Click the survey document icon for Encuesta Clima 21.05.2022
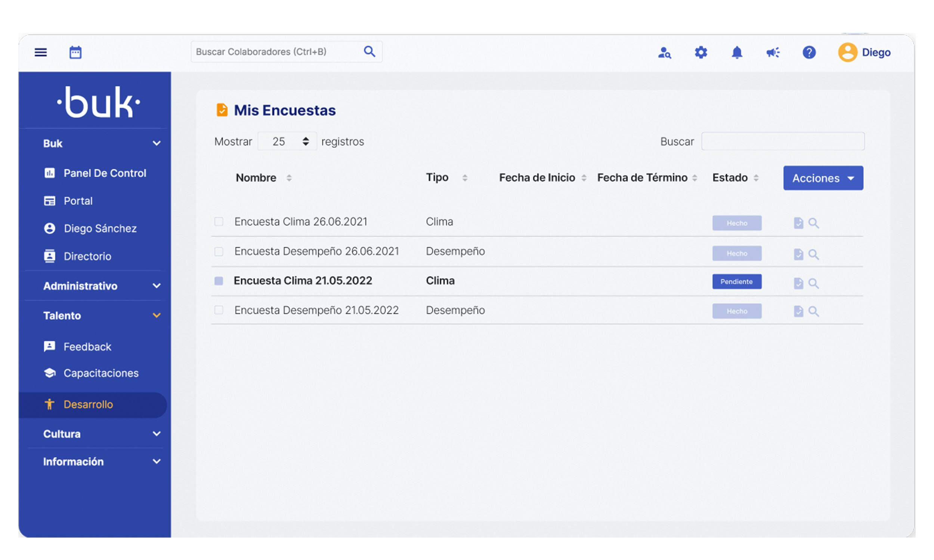This screenshot has height=560, width=934. pyautogui.click(x=798, y=281)
